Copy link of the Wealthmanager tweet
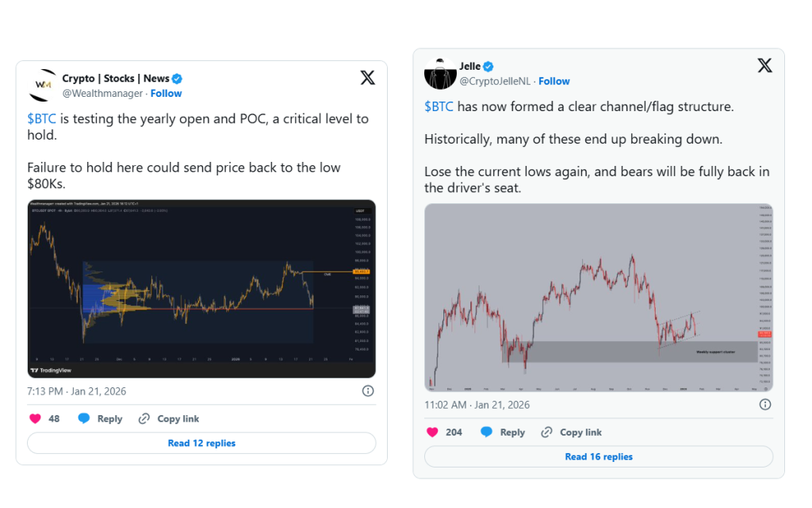The image size is (812, 508). coord(169,419)
